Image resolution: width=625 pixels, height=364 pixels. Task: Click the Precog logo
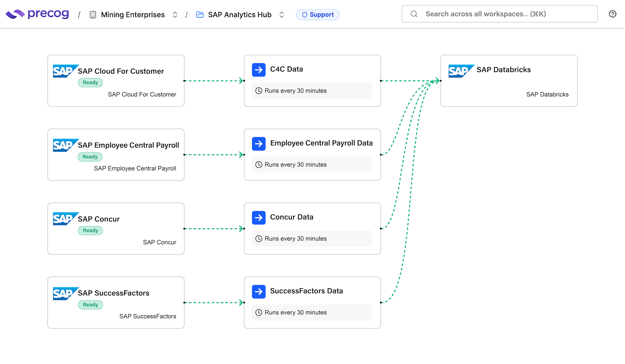(37, 14)
